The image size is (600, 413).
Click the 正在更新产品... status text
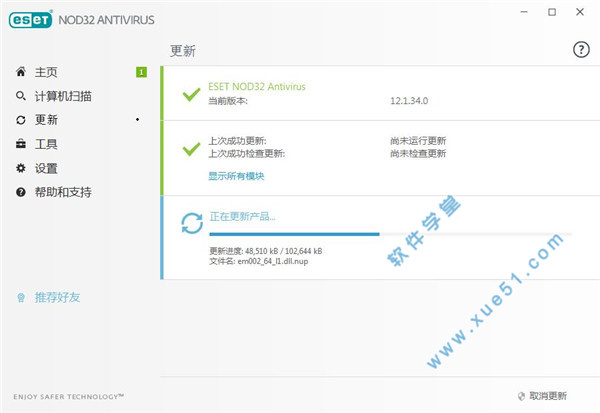pos(242,217)
